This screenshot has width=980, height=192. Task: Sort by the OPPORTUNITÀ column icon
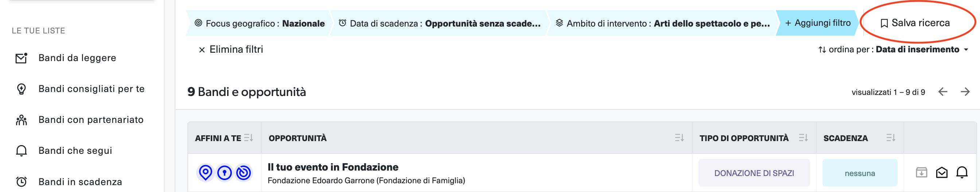coord(680,138)
